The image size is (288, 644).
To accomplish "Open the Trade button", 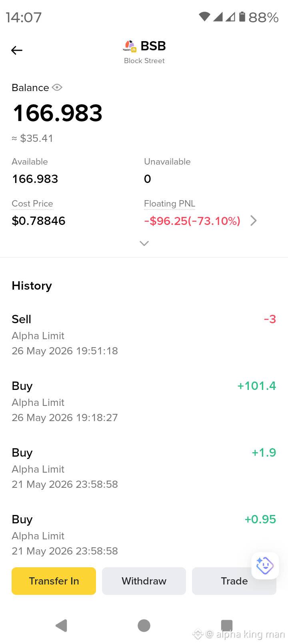I will pos(234,581).
